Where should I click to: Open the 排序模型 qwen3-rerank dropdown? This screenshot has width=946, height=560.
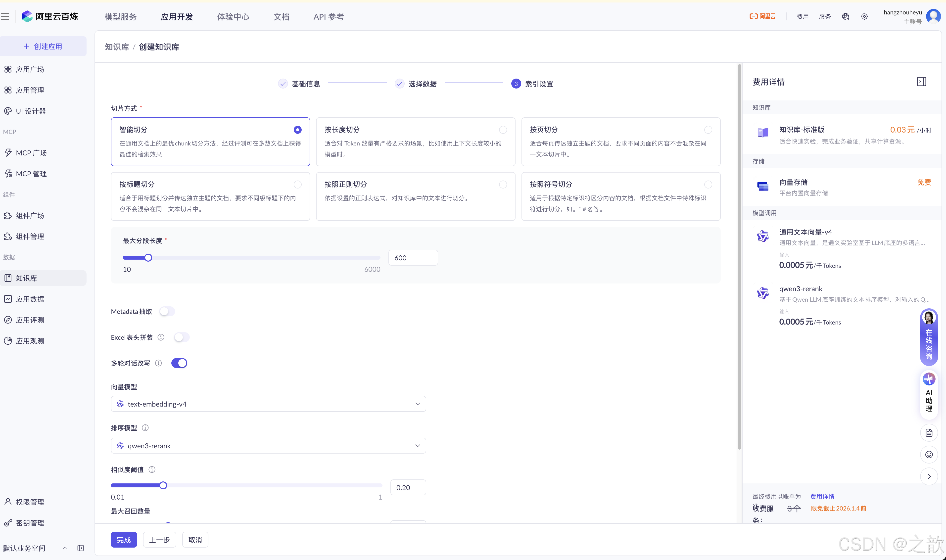coord(268,446)
